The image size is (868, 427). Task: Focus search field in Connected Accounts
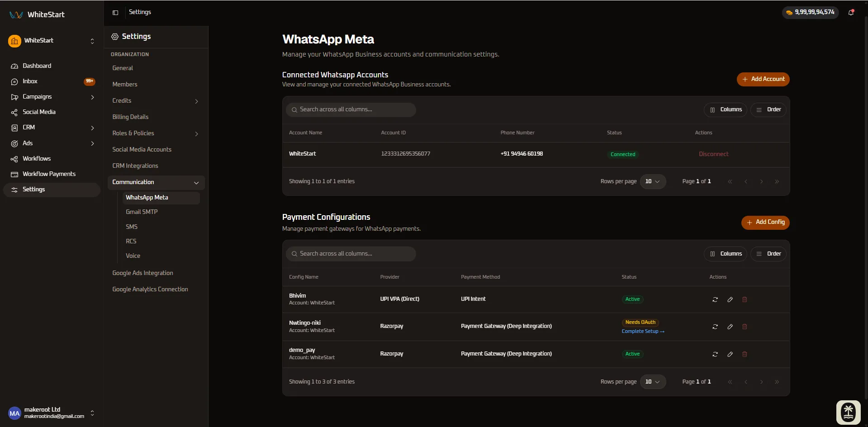[x=351, y=109]
